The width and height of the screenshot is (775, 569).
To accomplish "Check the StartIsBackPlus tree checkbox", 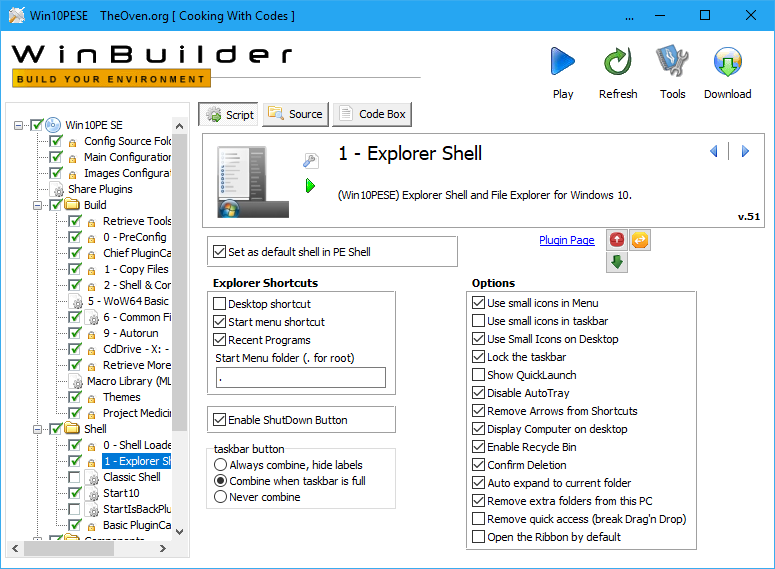I will point(74,509).
